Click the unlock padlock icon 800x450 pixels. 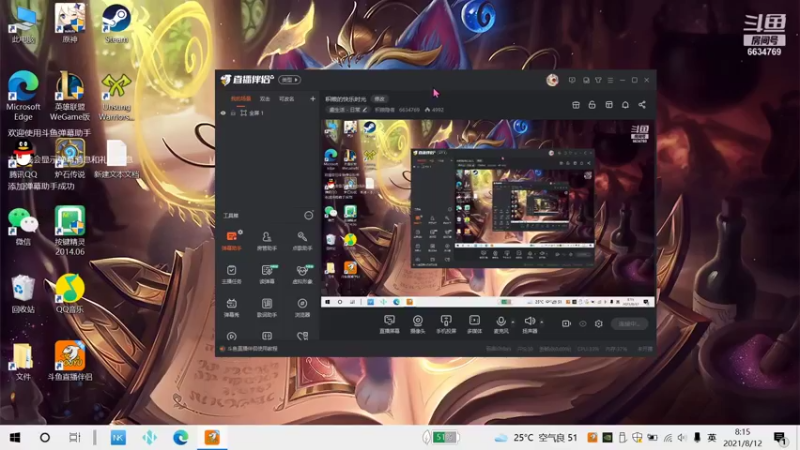592,105
